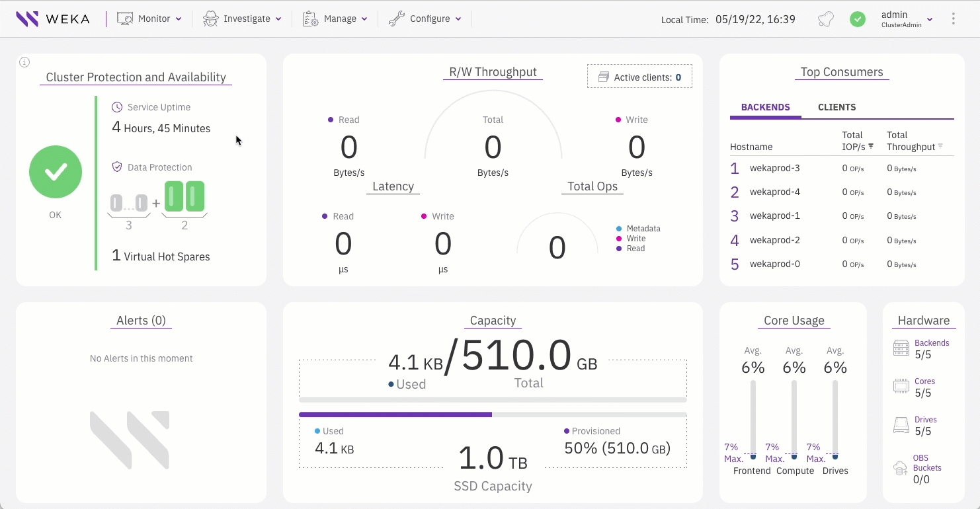The image size is (980, 509).
Task: Switch to the CLIENTS tab
Action: [837, 107]
